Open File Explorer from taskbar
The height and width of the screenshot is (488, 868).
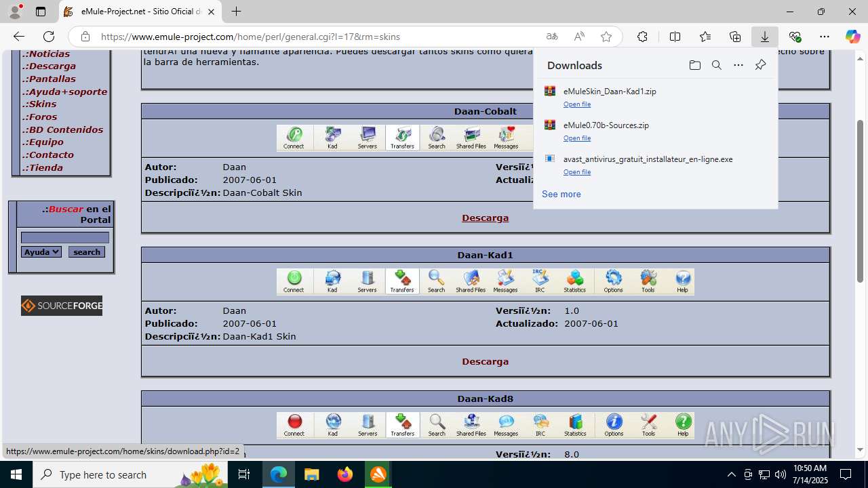(x=312, y=474)
